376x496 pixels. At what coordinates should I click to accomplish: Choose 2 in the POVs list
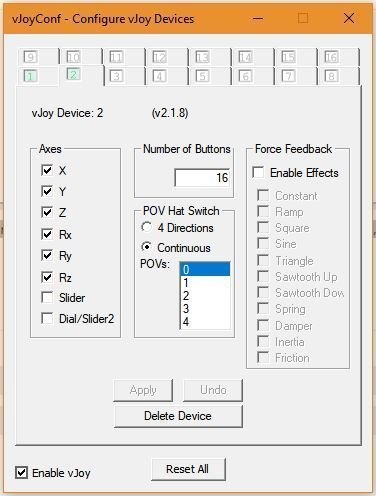coord(205,296)
